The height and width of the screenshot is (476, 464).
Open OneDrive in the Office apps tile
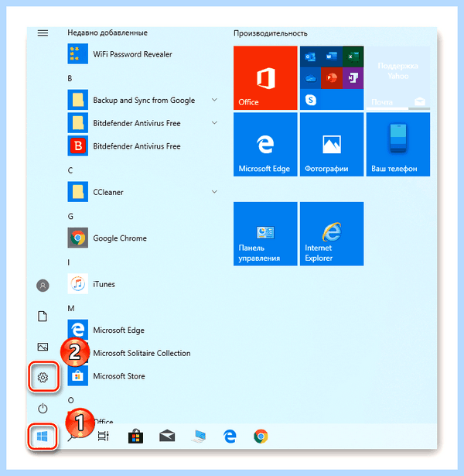click(310, 79)
